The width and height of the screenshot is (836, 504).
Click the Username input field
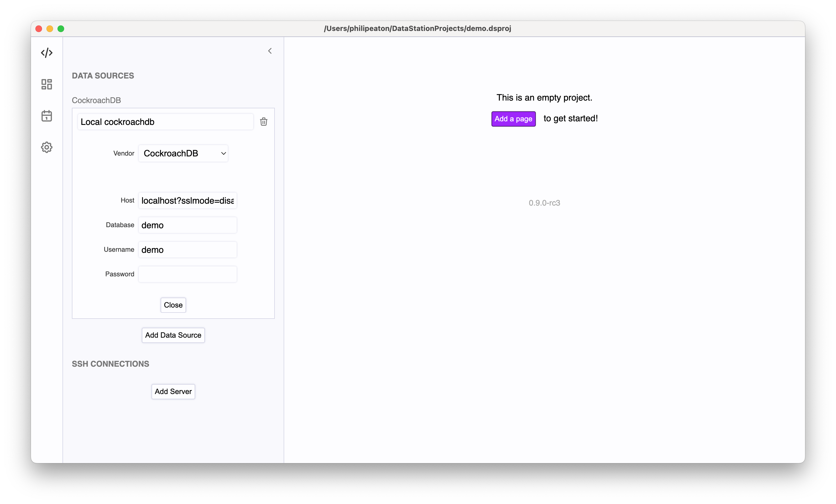pos(188,250)
